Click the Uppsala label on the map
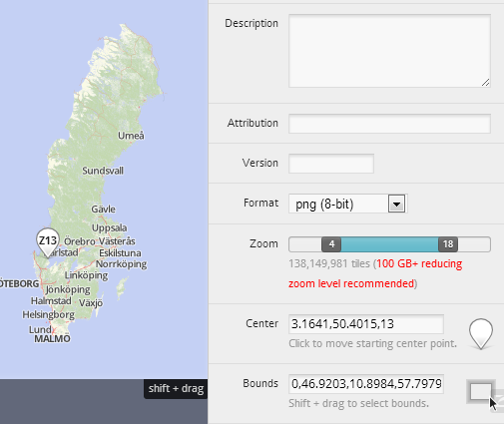 (110, 228)
